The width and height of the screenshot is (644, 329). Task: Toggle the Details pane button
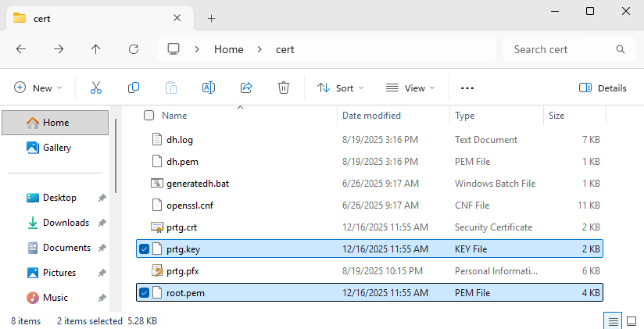click(x=603, y=88)
